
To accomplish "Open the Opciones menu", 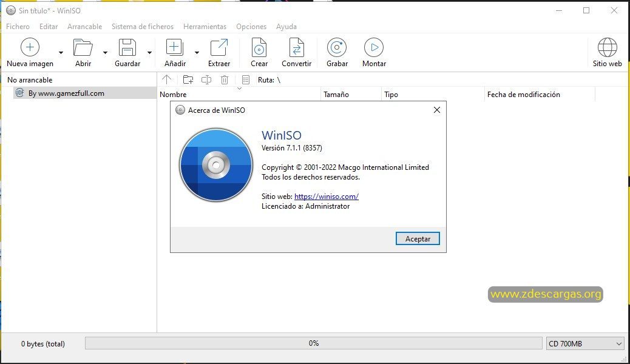I will [251, 27].
